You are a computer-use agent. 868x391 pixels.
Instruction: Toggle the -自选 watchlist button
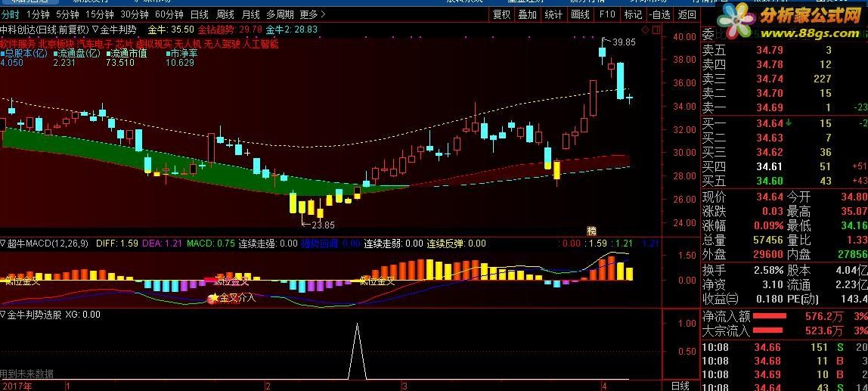click(x=659, y=15)
